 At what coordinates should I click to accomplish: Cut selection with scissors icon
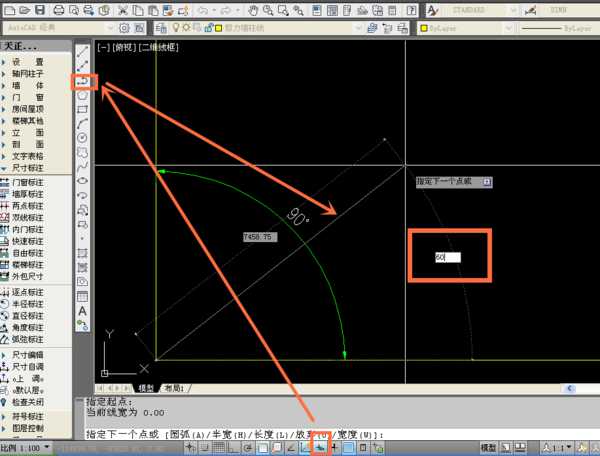pyautogui.click(x=122, y=10)
